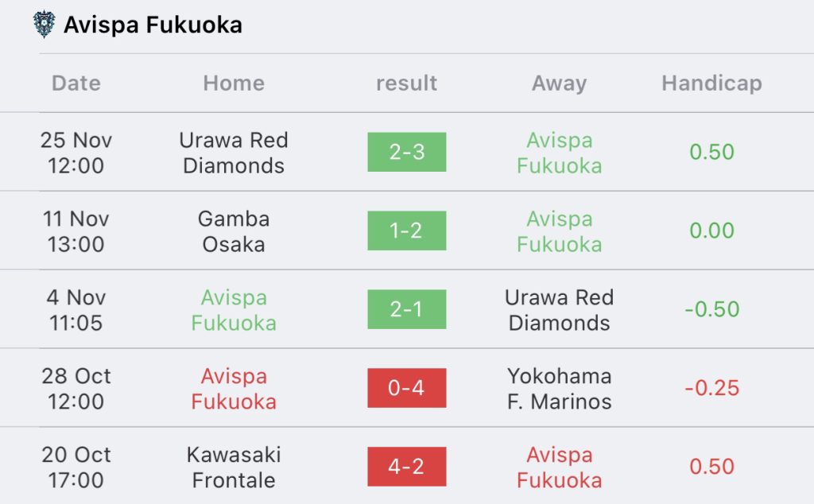Screen dimensions: 814x504
Task: Select the Home column header
Action: [x=234, y=83]
